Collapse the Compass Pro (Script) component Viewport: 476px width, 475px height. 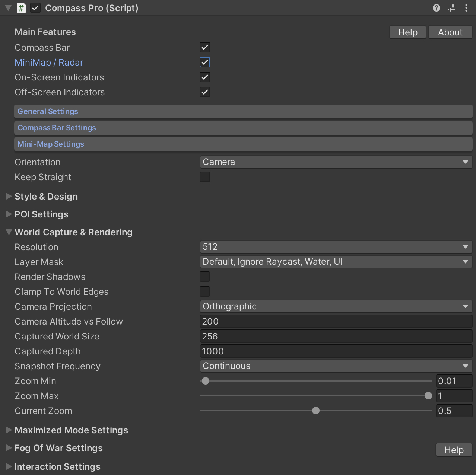click(8, 8)
